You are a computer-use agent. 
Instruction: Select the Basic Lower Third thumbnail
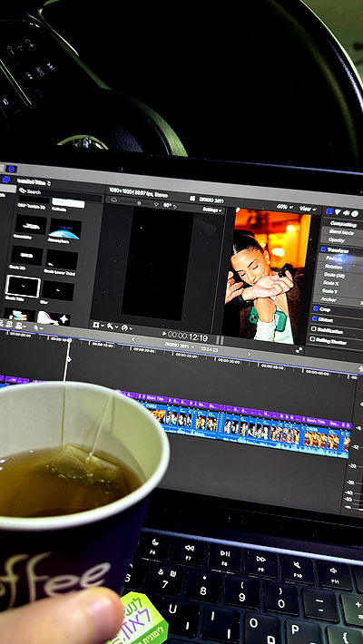[x=62, y=259]
